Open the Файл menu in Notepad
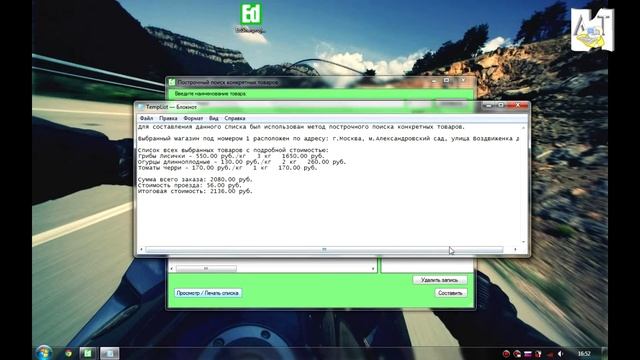Image resolution: width=640 pixels, height=360 pixels. (x=146, y=118)
